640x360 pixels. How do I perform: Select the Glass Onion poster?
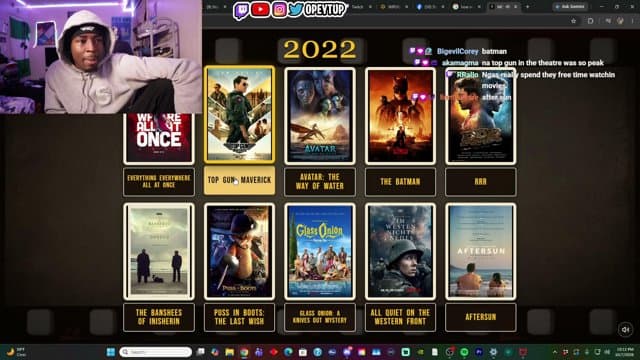[320, 251]
